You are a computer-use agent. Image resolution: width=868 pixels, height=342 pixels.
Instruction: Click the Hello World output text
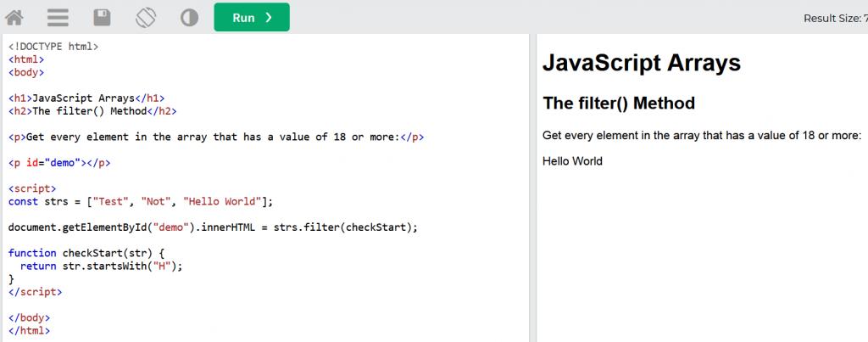572,161
